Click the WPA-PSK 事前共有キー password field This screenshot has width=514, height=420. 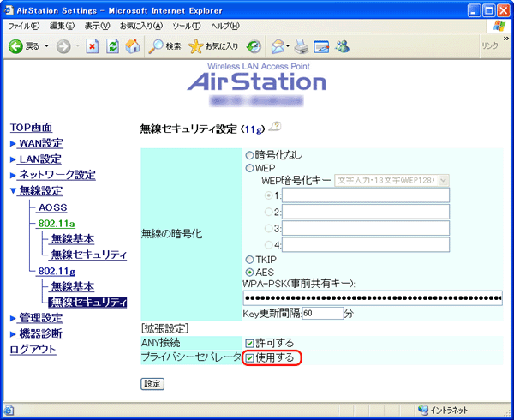(373, 298)
